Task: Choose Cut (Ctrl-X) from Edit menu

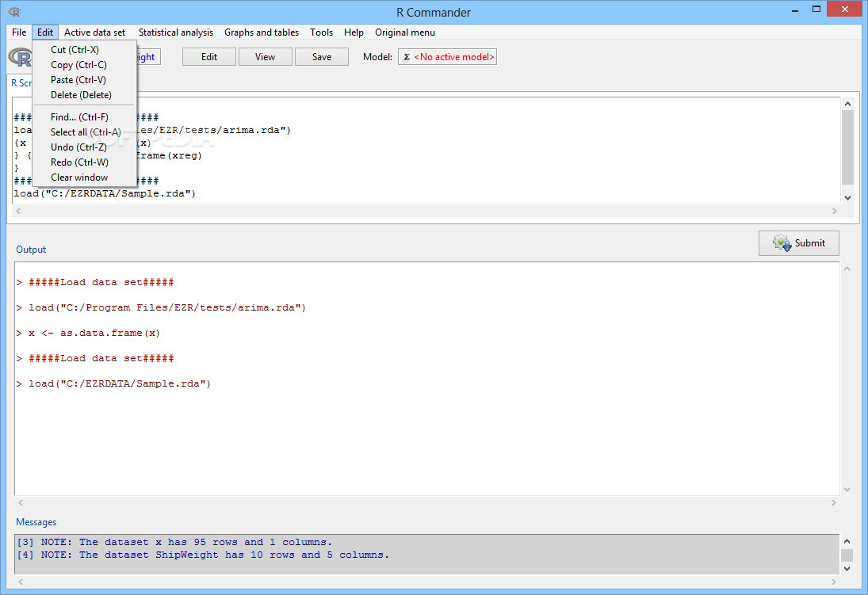Action: (x=84, y=50)
